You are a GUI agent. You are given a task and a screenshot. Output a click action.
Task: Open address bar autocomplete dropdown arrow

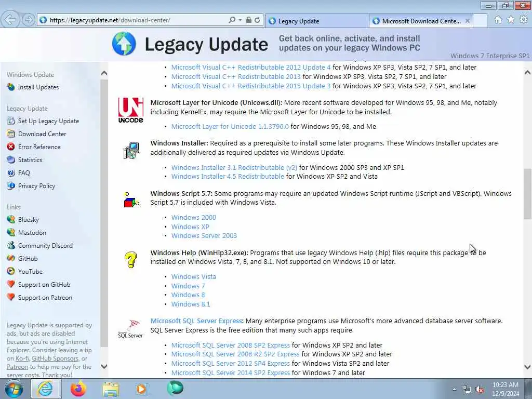click(240, 20)
